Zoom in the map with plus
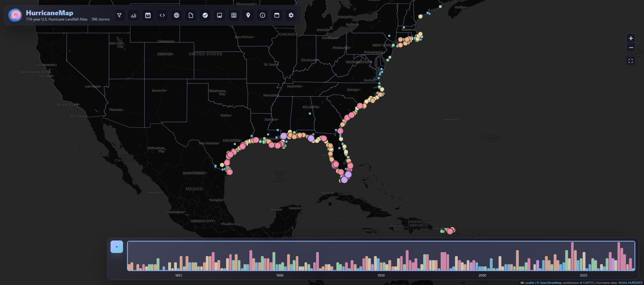This screenshot has width=644, height=285. (631, 38)
